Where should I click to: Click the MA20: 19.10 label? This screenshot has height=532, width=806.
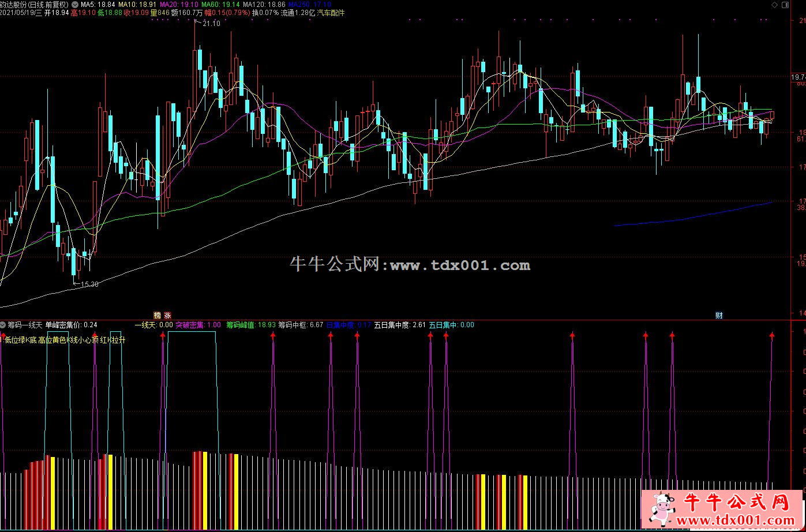tap(179, 5)
